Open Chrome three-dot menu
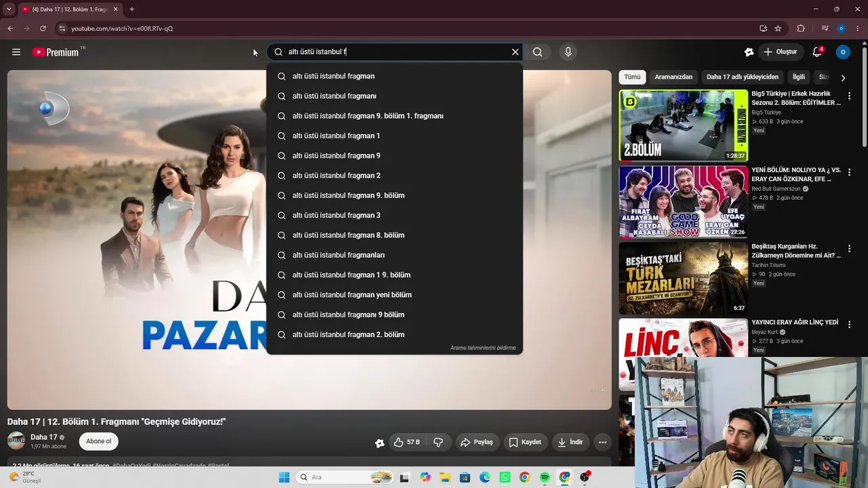 858,28
